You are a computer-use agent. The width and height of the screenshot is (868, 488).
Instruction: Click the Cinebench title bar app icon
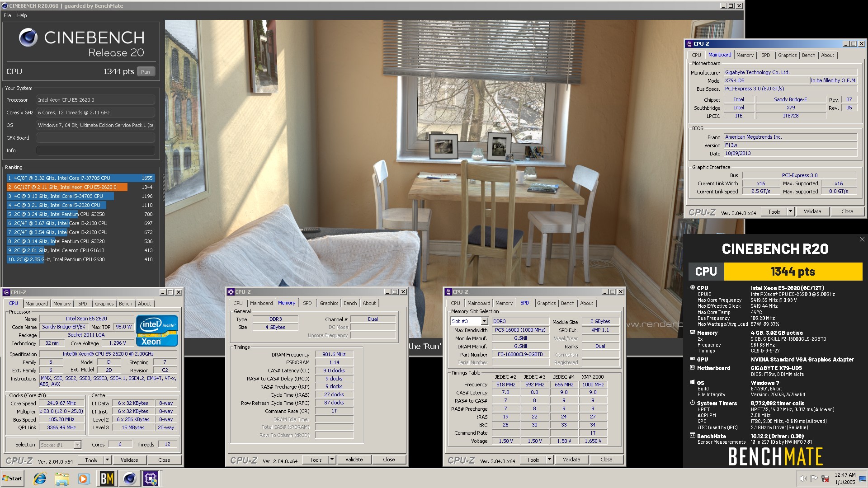pyautogui.click(x=5, y=6)
